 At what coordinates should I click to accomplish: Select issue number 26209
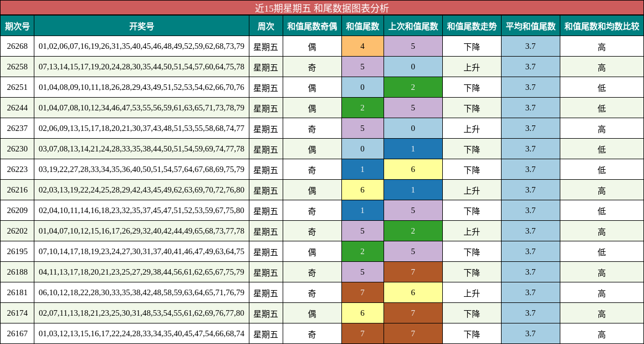pyautogui.click(x=17, y=211)
